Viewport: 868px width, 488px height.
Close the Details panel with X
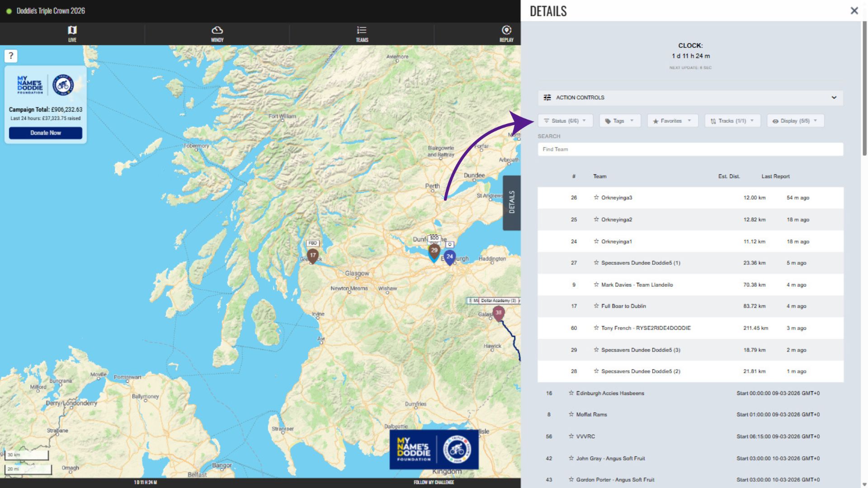854,11
